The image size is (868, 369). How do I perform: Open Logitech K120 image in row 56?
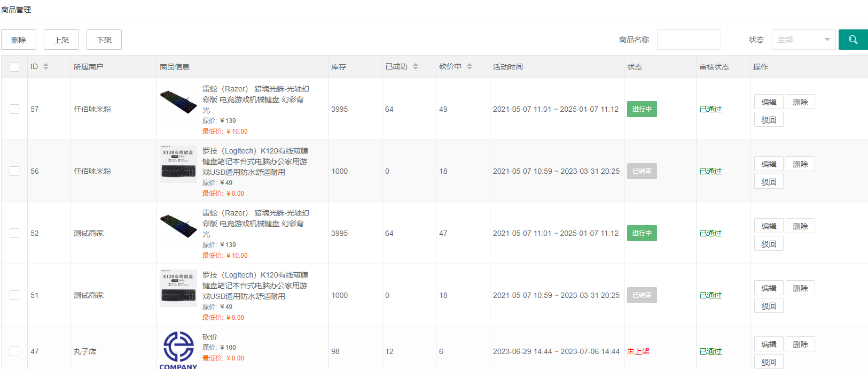[178, 164]
